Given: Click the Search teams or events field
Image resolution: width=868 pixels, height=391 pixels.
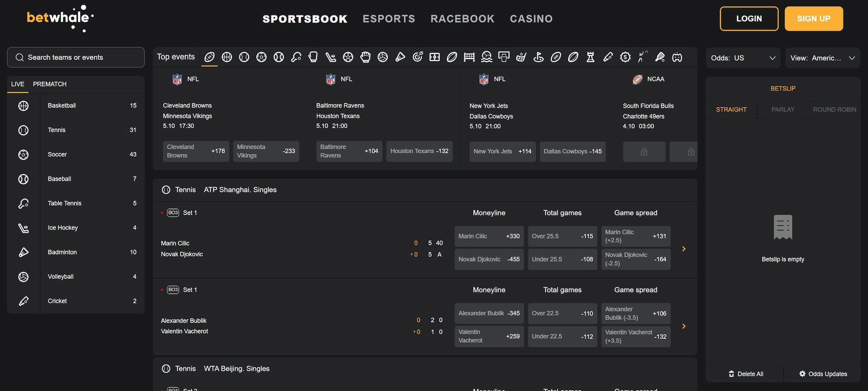Looking at the screenshot, I should coord(76,57).
